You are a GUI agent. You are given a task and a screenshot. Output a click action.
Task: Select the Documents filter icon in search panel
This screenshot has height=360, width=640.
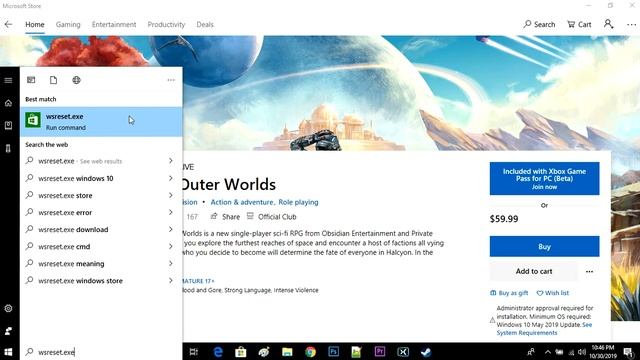pos(53,80)
